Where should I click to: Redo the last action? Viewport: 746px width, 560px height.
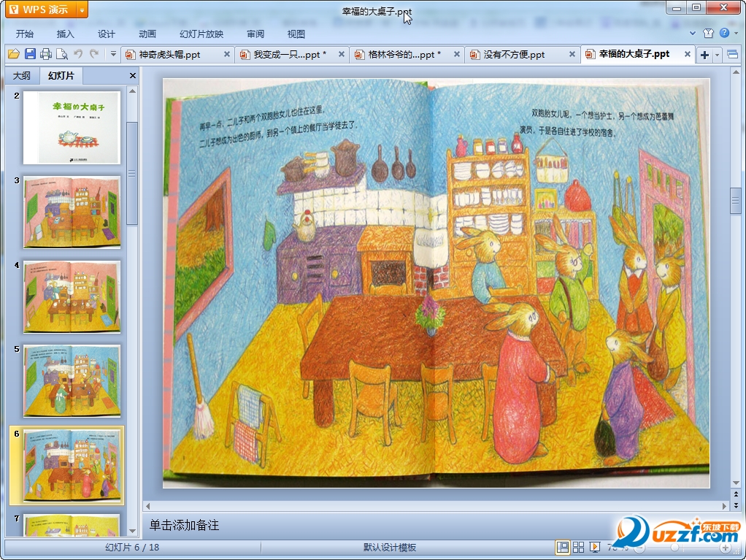click(x=94, y=54)
